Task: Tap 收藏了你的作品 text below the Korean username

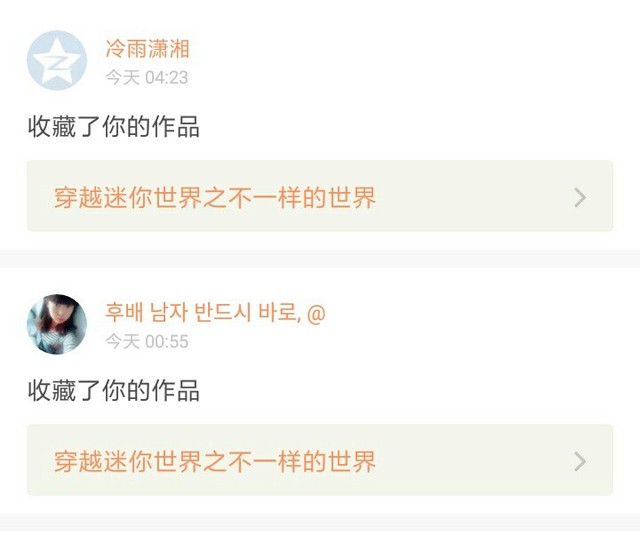Action: coord(114,391)
